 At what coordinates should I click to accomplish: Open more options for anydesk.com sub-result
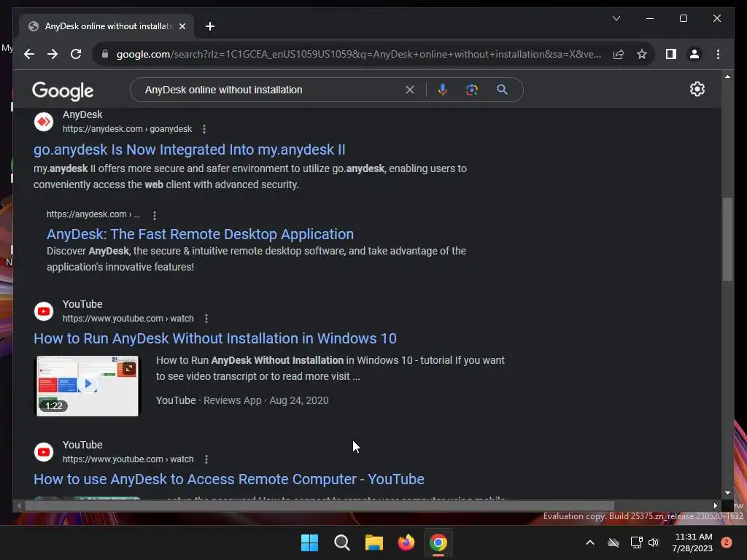(x=155, y=215)
